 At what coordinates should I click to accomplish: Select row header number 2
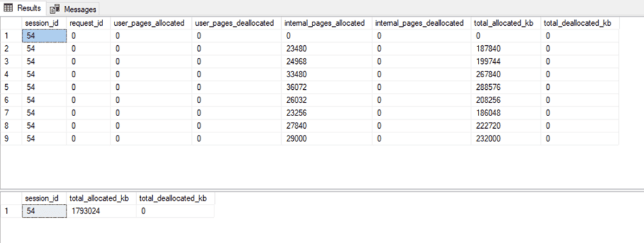(x=11, y=49)
